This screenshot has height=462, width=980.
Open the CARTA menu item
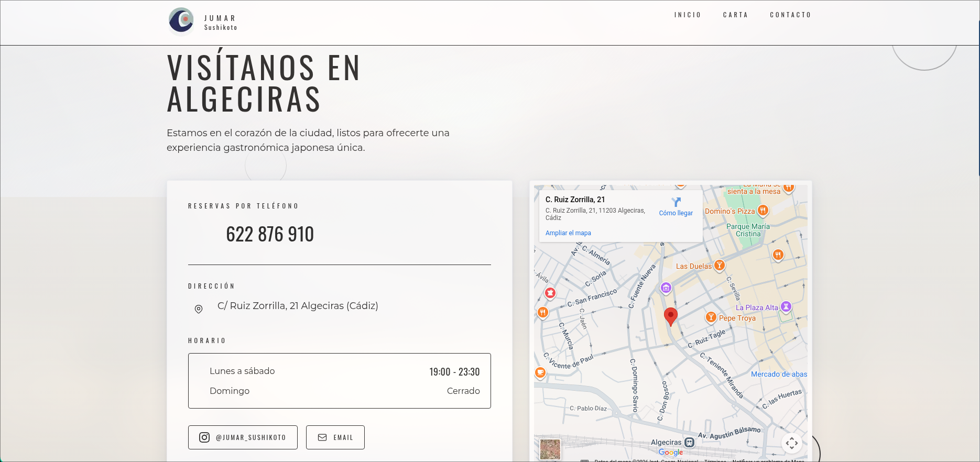click(x=735, y=15)
